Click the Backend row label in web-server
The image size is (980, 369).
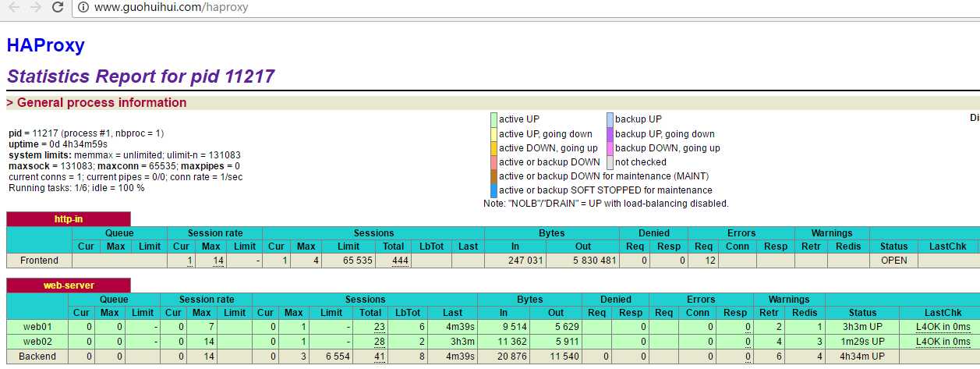click(x=37, y=357)
